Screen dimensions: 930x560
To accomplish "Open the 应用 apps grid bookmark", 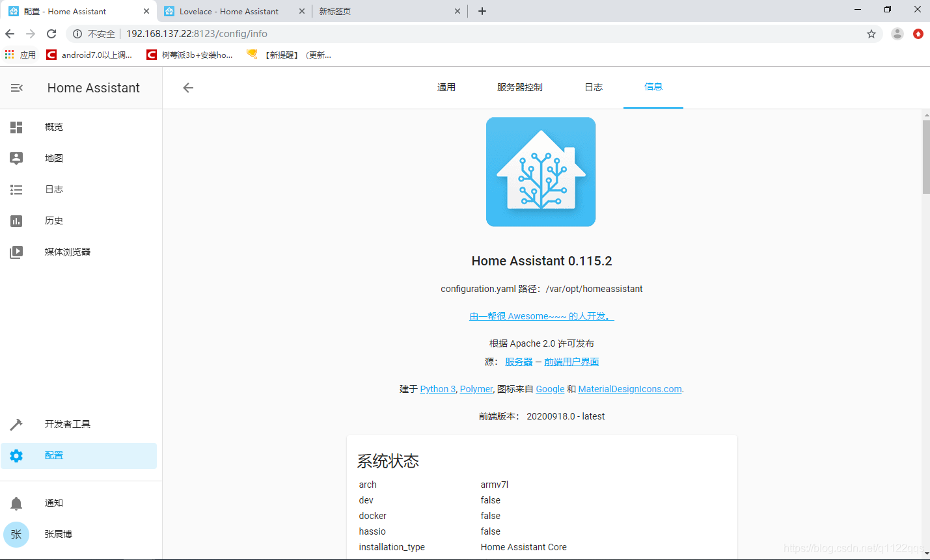I will coord(20,55).
